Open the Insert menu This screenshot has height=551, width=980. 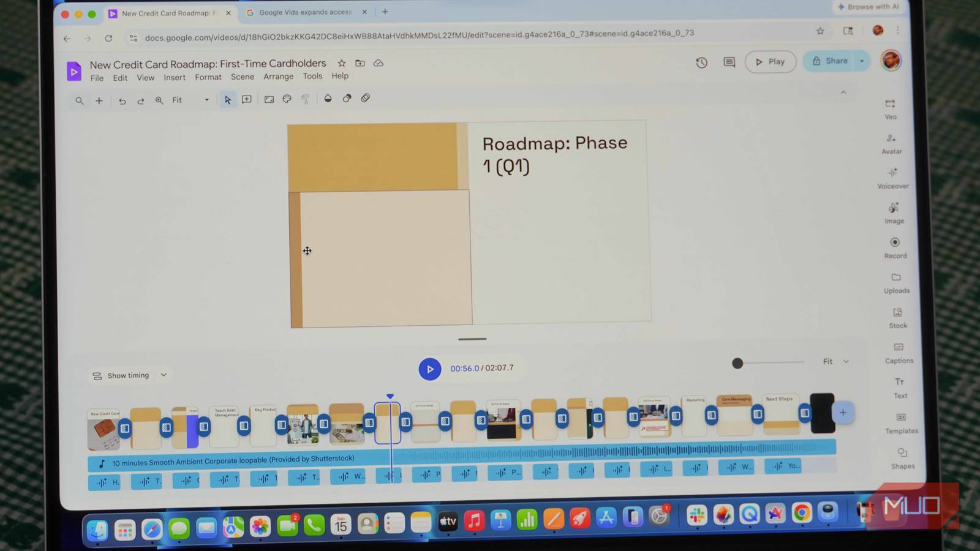(x=174, y=77)
